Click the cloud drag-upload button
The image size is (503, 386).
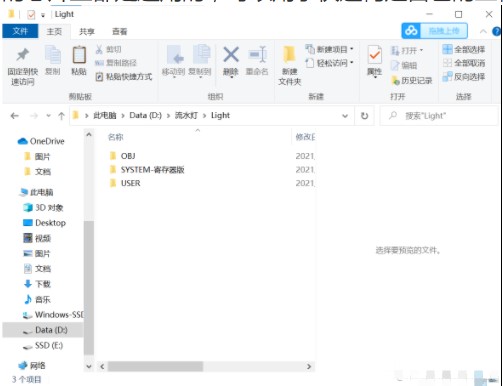(434, 31)
